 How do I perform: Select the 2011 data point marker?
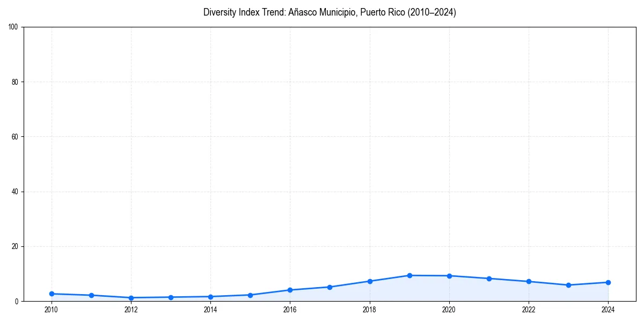pyautogui.click(x=91, y=295)
